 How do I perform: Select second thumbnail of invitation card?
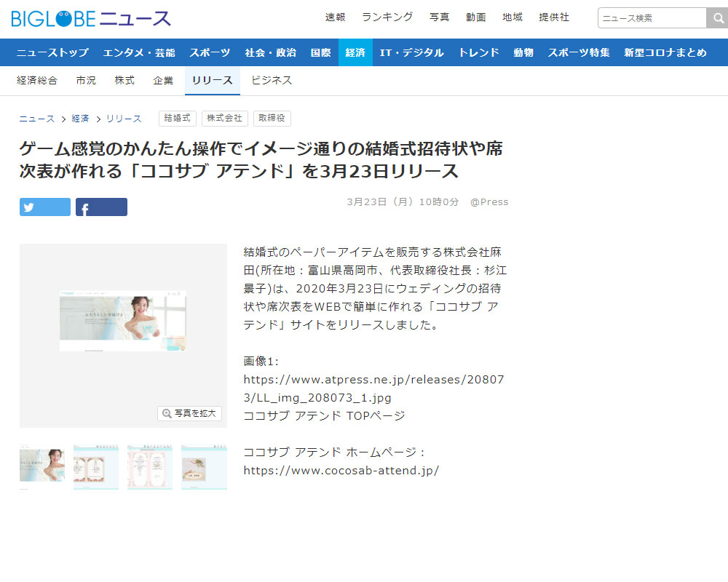[96, 467]
